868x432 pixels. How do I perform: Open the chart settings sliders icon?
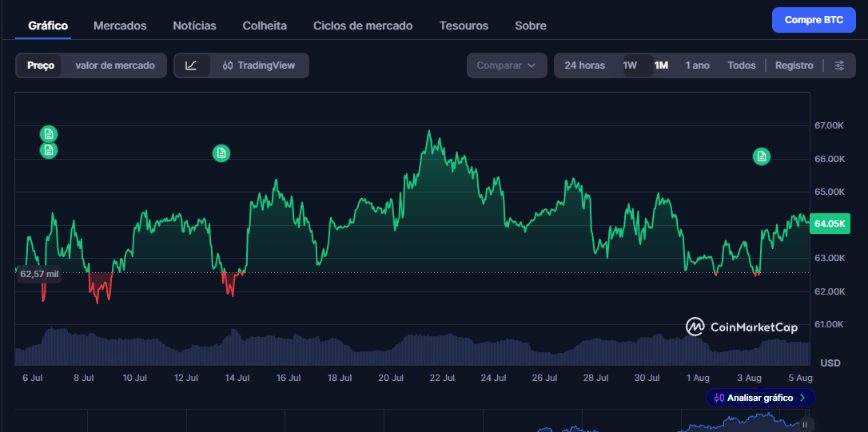(x=840, y=65)
